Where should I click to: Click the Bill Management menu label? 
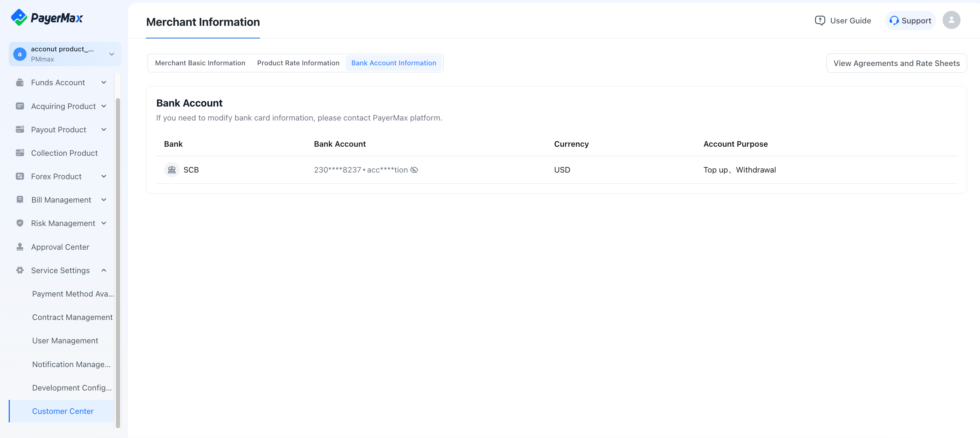(61, 199)
